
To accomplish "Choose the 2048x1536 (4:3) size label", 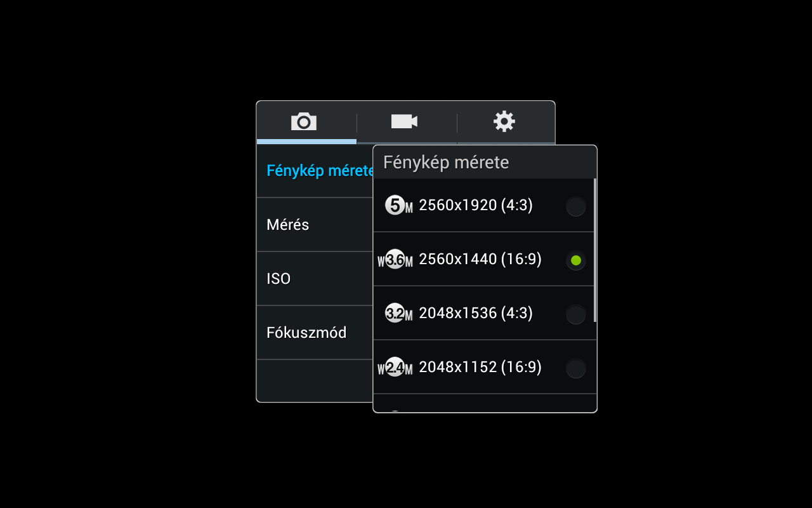I will point(476,313).
